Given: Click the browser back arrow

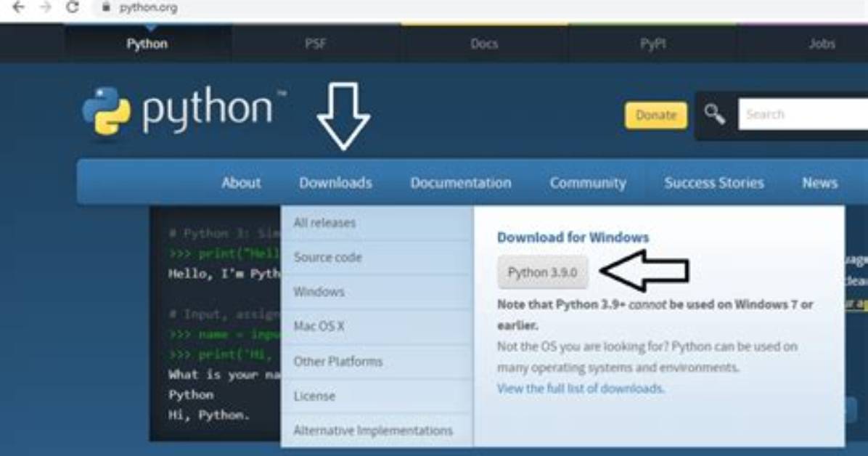Looking at the screenshot, I should coord(18,7).
